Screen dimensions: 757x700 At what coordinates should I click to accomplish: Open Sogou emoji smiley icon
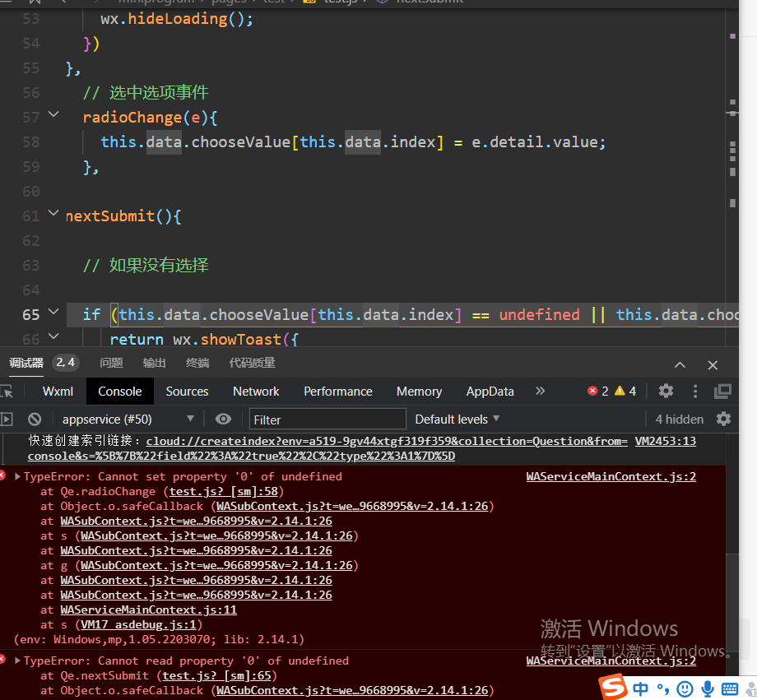(x=685, y=689)
